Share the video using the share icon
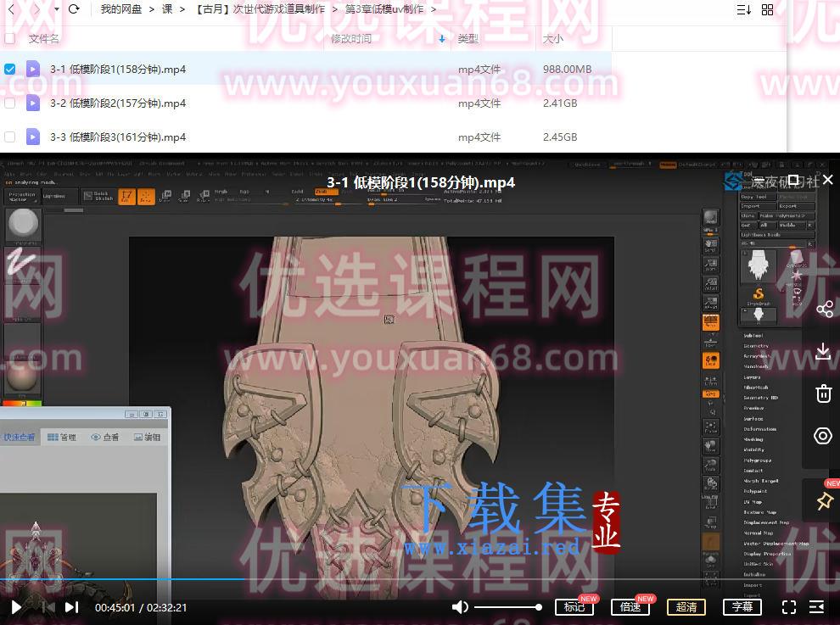 (x=824, y=309)
